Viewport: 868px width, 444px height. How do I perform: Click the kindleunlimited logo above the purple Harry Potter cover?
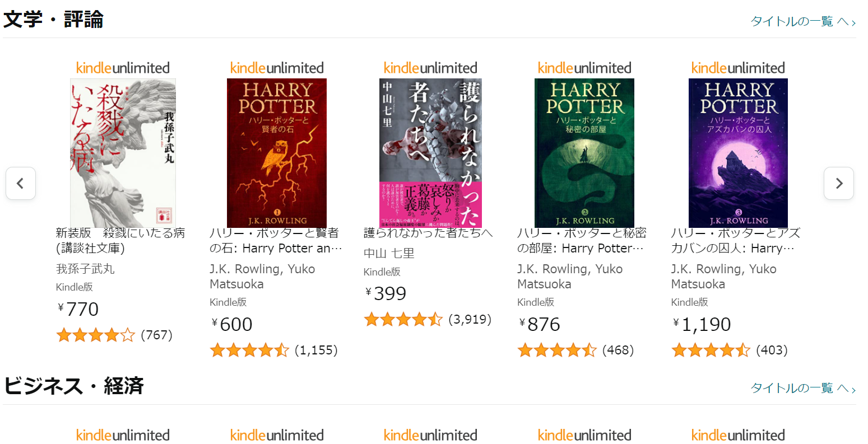click(738, 68)
